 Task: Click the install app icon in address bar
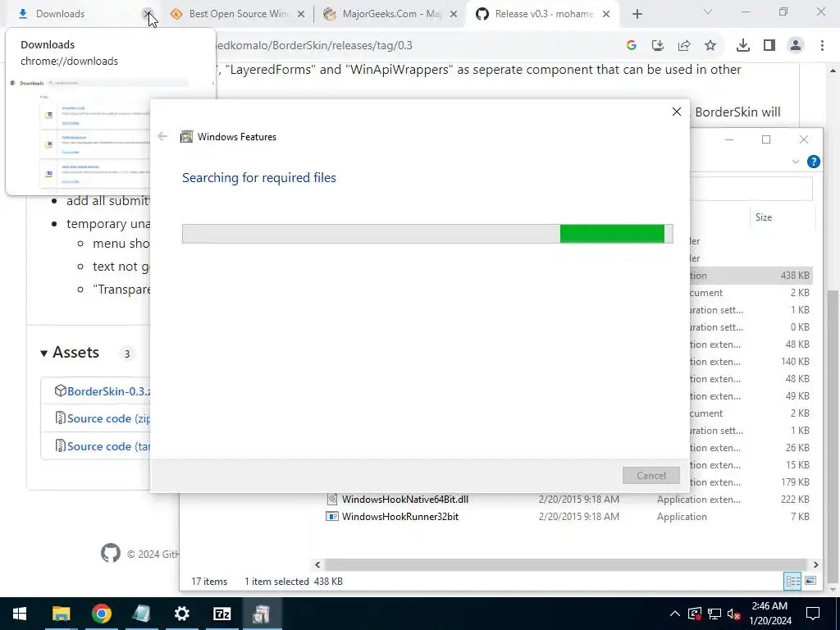(x=657, y=46)
